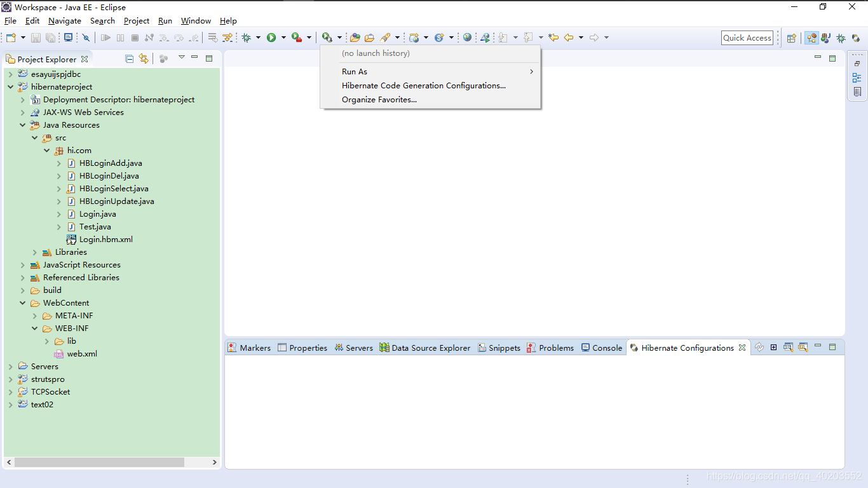Click the Skip All Breakpoints icon
Screen dimensions: 868x488
pyautogui.click(x=86, y=38)
